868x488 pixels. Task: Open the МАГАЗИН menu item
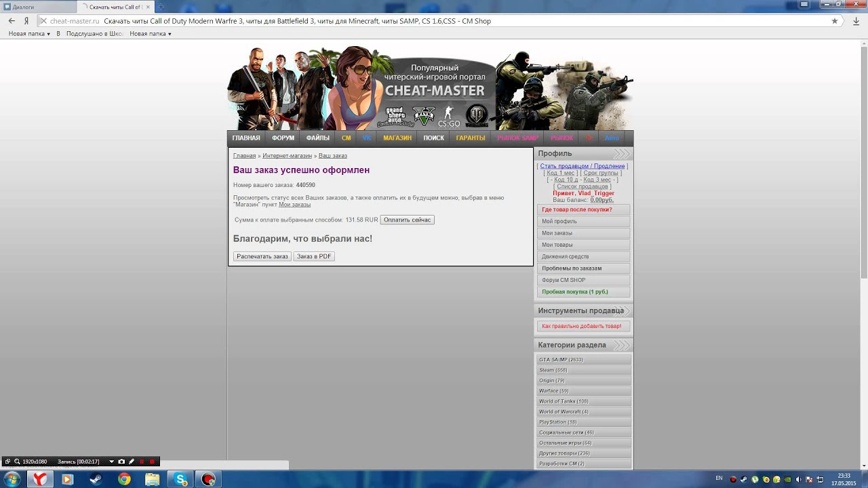coord(397,138)
